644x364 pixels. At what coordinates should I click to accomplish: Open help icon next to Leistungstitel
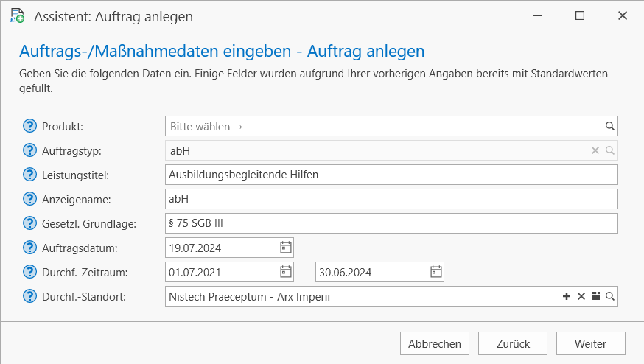click(x=29, y=175)
